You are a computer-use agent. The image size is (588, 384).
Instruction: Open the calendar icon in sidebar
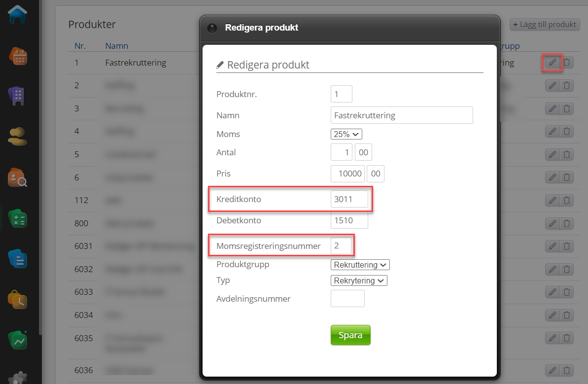click(x=18, y=55)
